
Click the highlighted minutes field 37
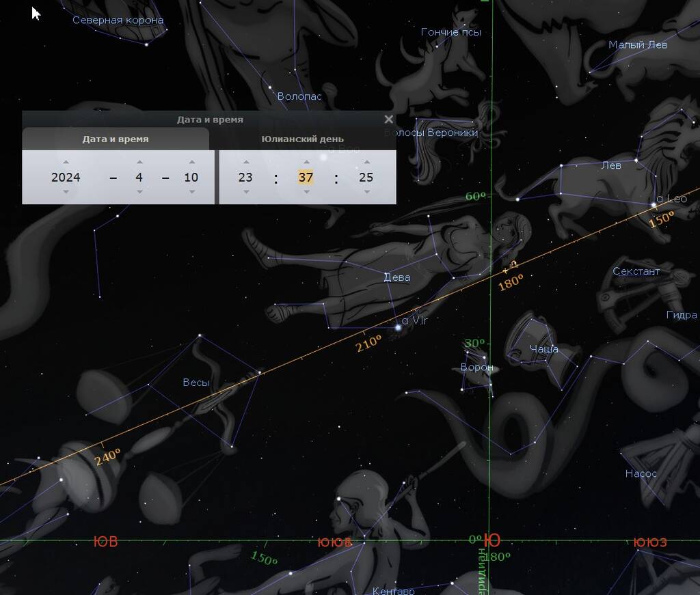[306, 177]
